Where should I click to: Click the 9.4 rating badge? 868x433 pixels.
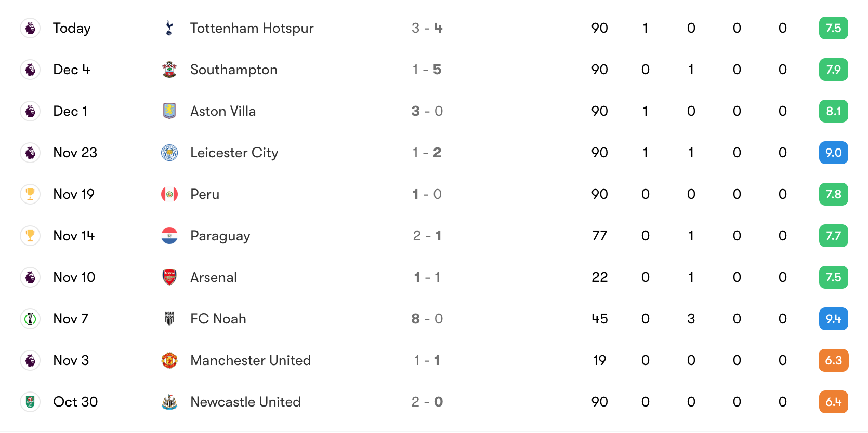coord(833,319)
